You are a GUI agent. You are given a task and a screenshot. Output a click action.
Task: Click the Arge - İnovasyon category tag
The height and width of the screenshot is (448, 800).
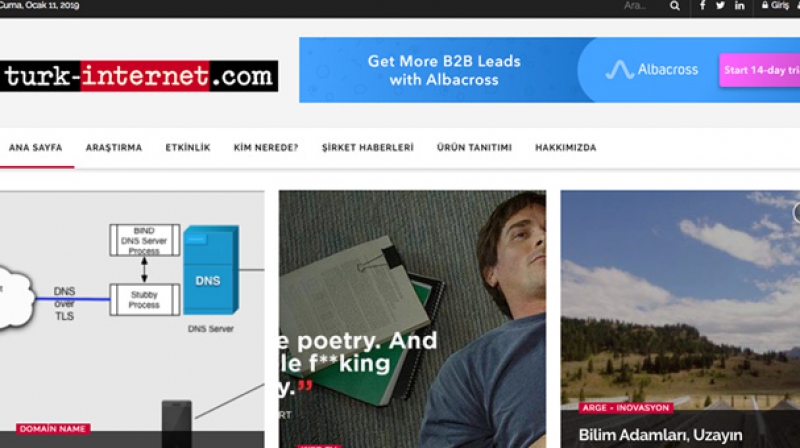coord(626,408)
